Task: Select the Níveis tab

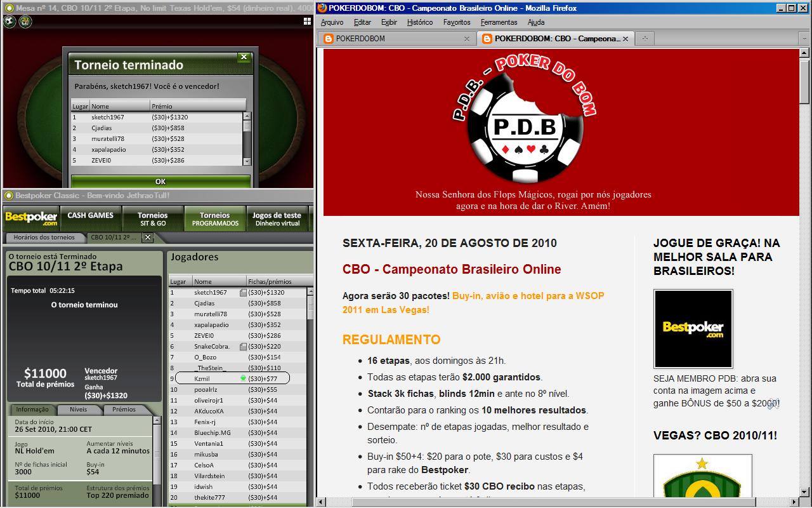Action: (x=78, y=410)
